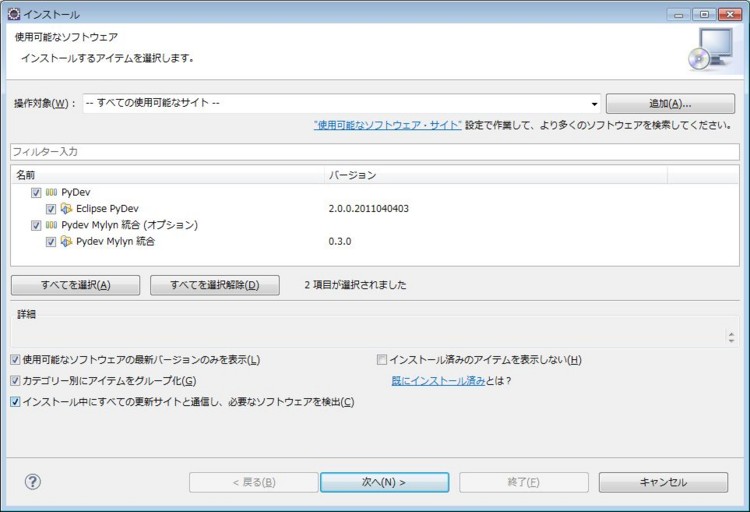Click the キャンセル button

[663, 482]
